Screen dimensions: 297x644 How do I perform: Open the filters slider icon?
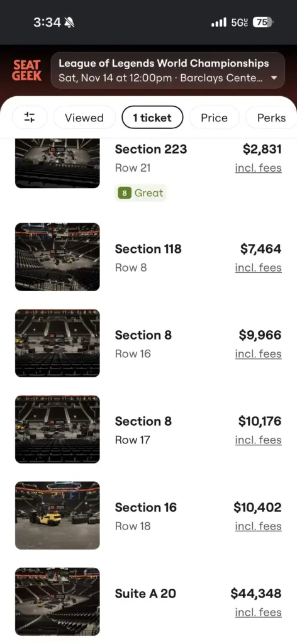point(30,118)
